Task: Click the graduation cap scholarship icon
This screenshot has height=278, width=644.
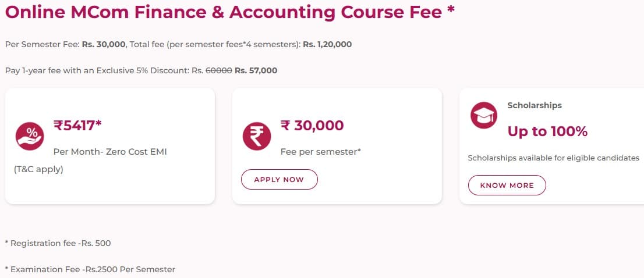Action: [484, 115]
